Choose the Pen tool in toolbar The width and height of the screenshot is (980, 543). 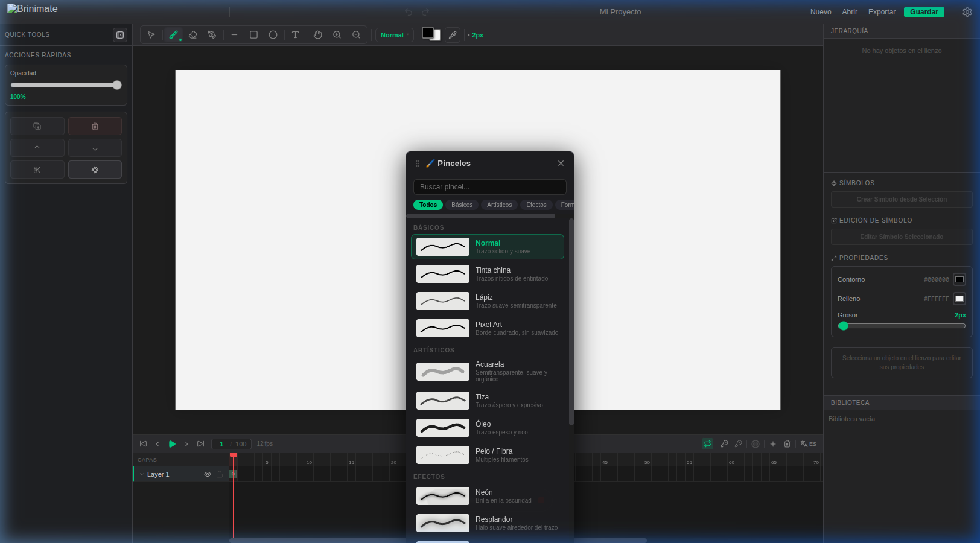tap(212, 35)
